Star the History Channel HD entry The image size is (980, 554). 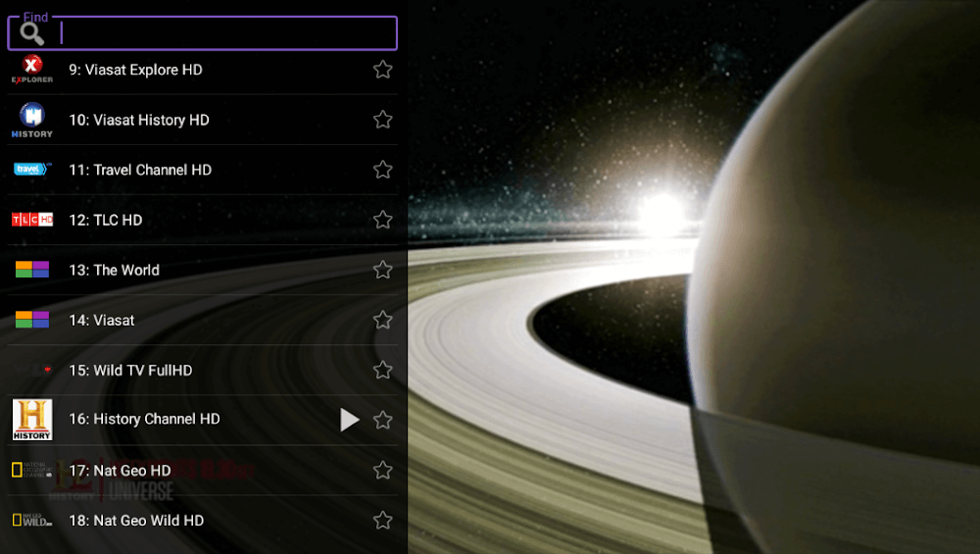click(x=383, y=420)
